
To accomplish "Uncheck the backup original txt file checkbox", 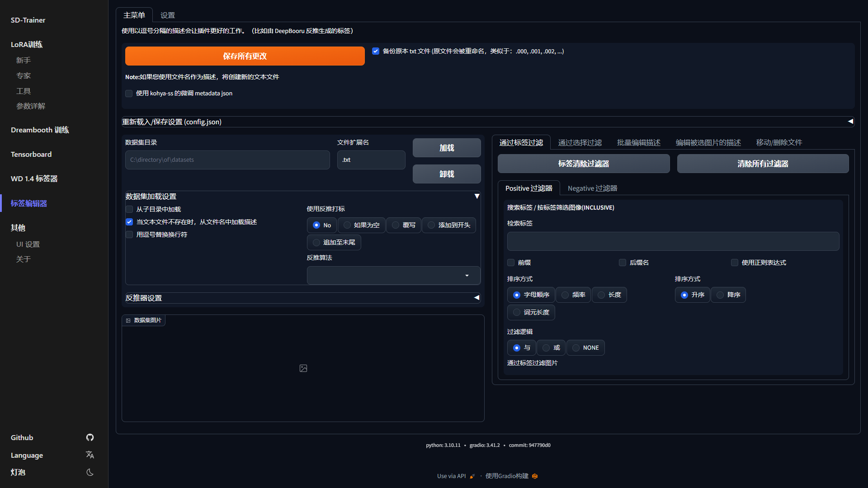I will 376,51.
